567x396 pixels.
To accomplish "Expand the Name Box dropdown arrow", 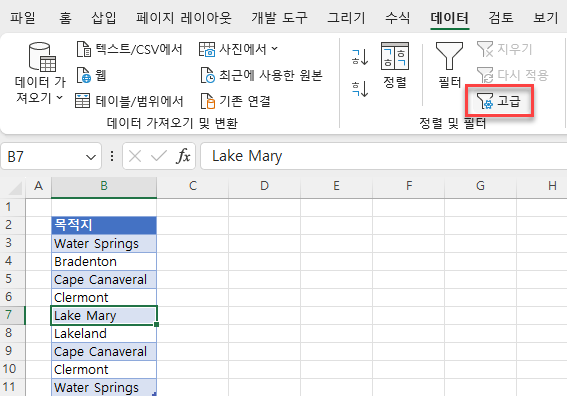I will pos(90,157).
